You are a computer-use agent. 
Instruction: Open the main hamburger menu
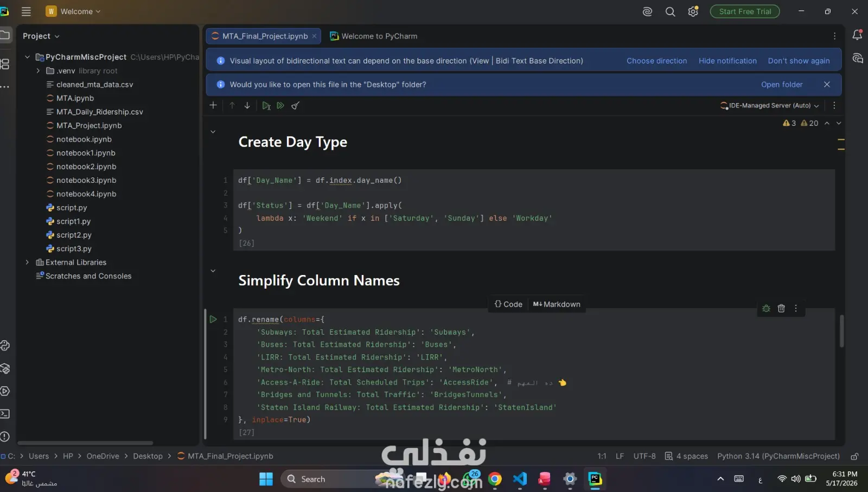tap(26, 11)
